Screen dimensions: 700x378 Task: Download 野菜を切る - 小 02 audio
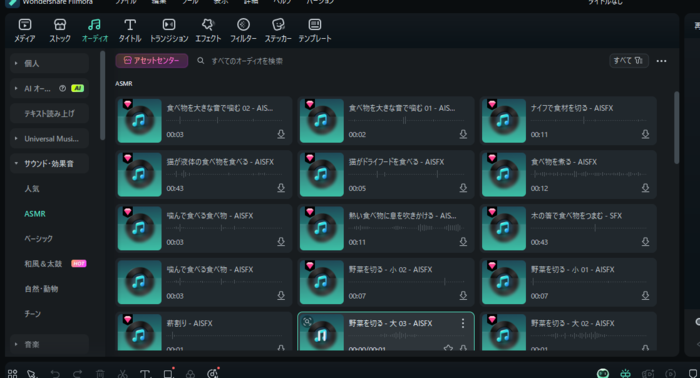[463, 295]
